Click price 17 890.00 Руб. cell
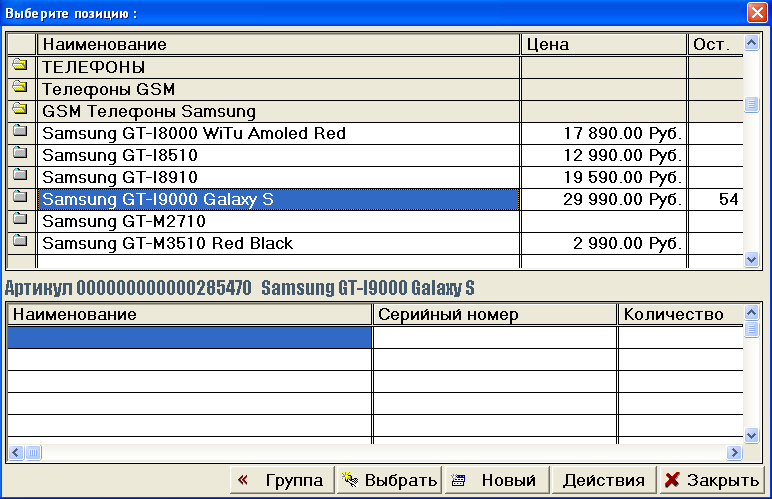This screenshot has height=499, width=772. (x=604, y=133)
